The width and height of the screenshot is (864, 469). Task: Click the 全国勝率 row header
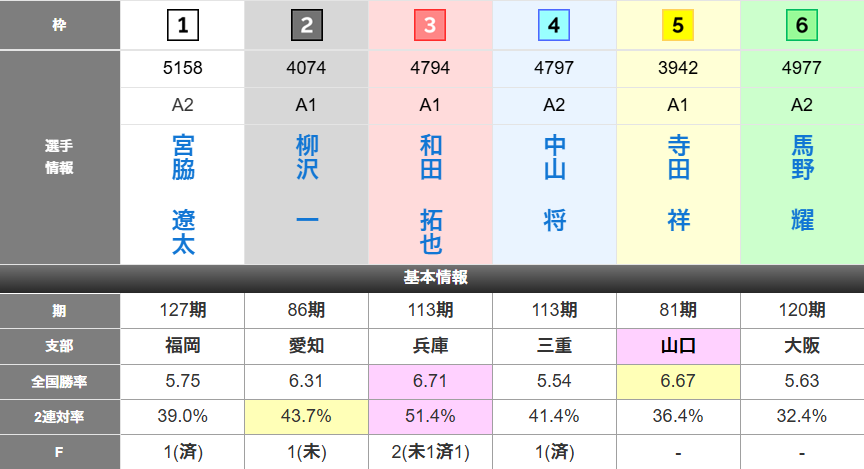coord(60,380)
